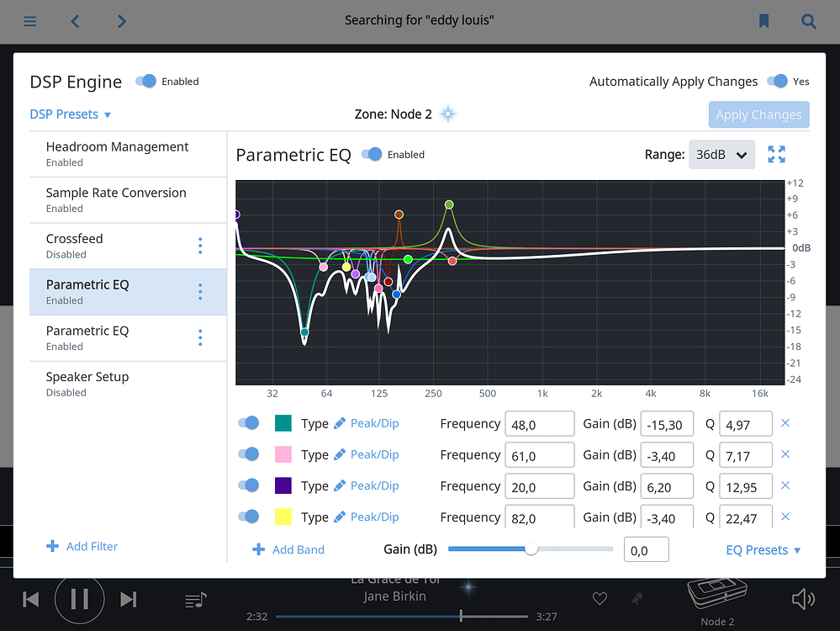Open the EQ Presets dropdown
Screen dimensions: 840x631
coord(762,549)
